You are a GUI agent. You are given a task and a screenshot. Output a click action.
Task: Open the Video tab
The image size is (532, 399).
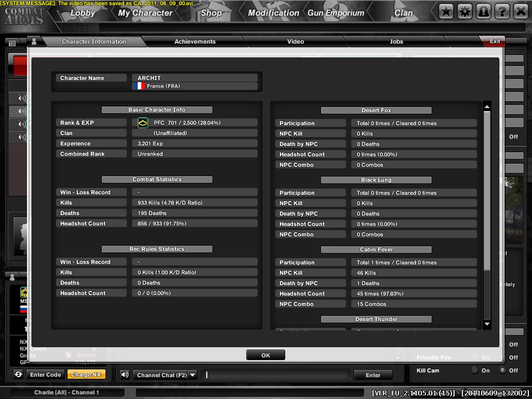(x=296, y=42)
